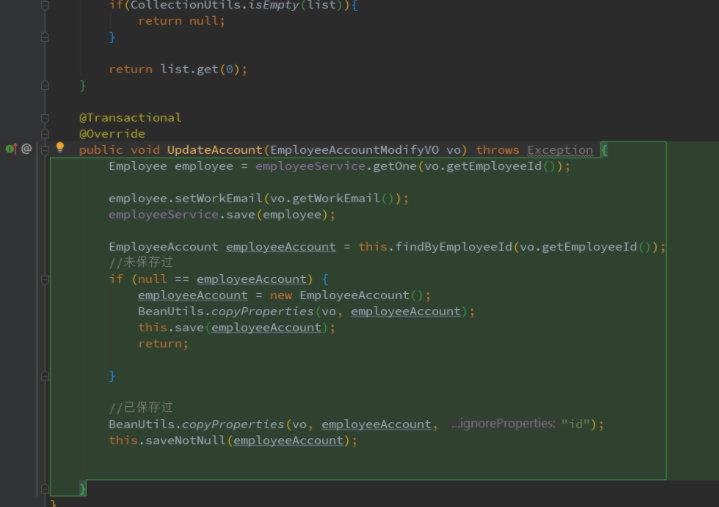
Task: Click fold marker at UpdateAccount's closing brace
Action: (45, 489)
